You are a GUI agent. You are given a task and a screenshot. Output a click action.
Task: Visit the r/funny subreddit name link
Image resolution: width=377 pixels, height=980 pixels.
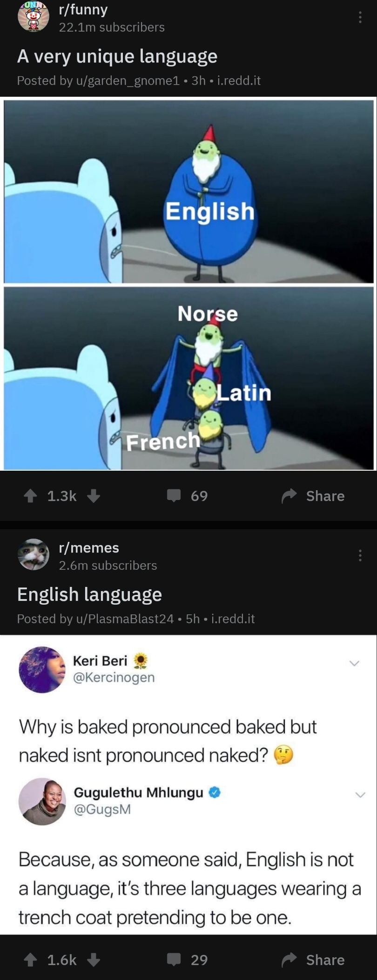click(x=83, y=9)
